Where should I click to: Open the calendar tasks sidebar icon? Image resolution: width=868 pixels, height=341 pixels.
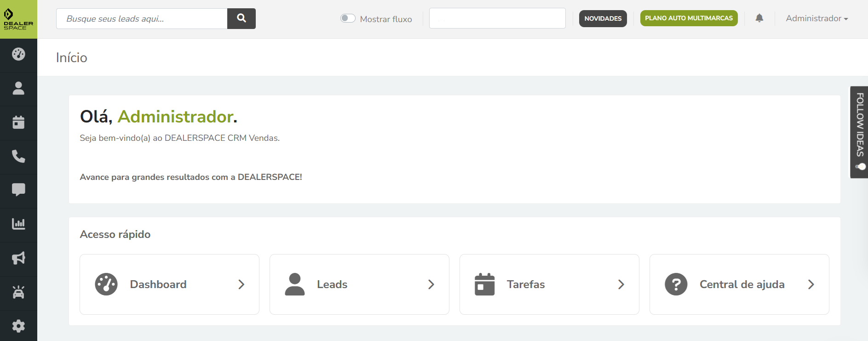(x=18, y=122)
